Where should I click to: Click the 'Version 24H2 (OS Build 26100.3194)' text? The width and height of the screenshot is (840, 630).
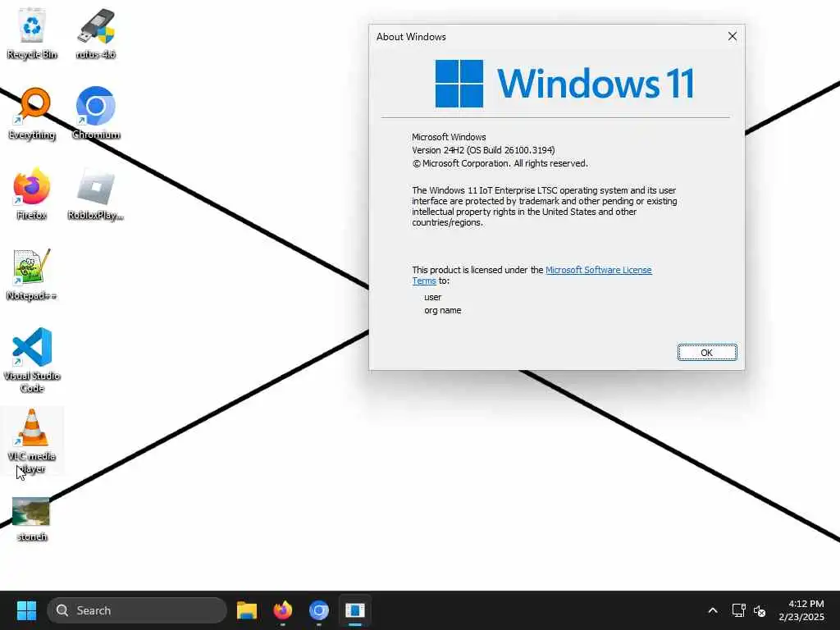coord(483,150)
